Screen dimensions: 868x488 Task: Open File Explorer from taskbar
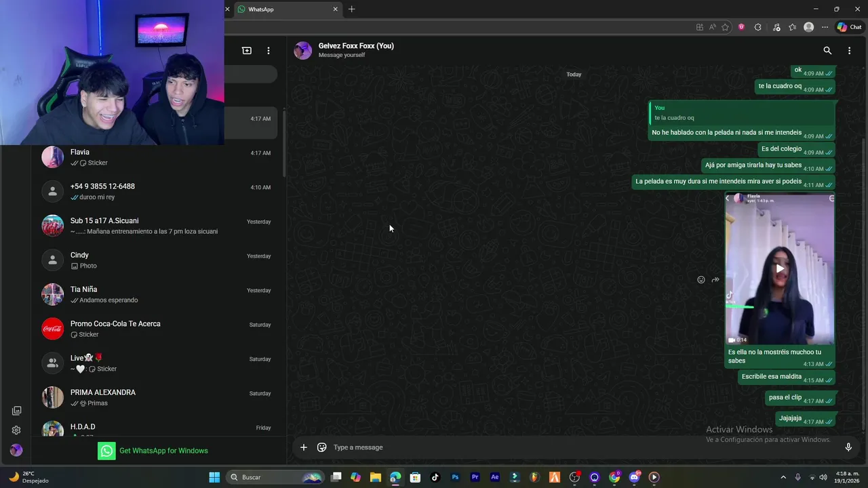376,477
